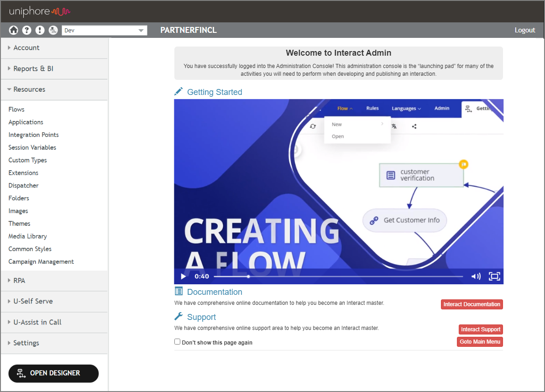This screenshot has width=545, height=392.
Task: Select Extensions in the sidebar
Action: [x=23, y=173]
